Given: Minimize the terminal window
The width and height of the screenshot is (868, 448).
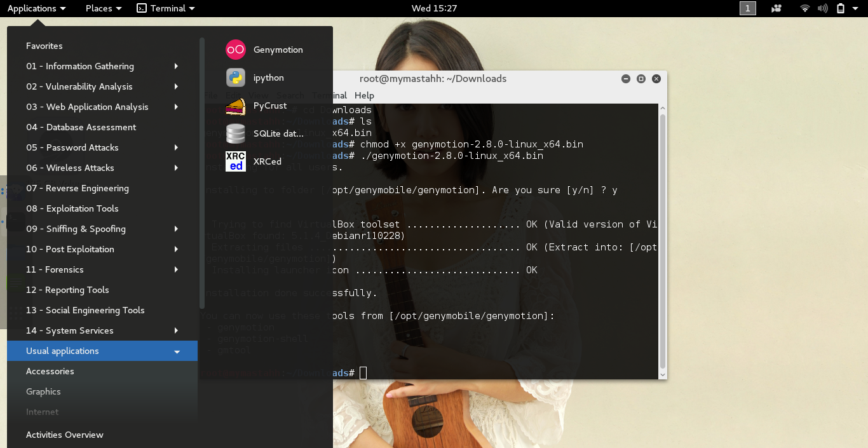Looking at the screenshot, I should point(626,79).
